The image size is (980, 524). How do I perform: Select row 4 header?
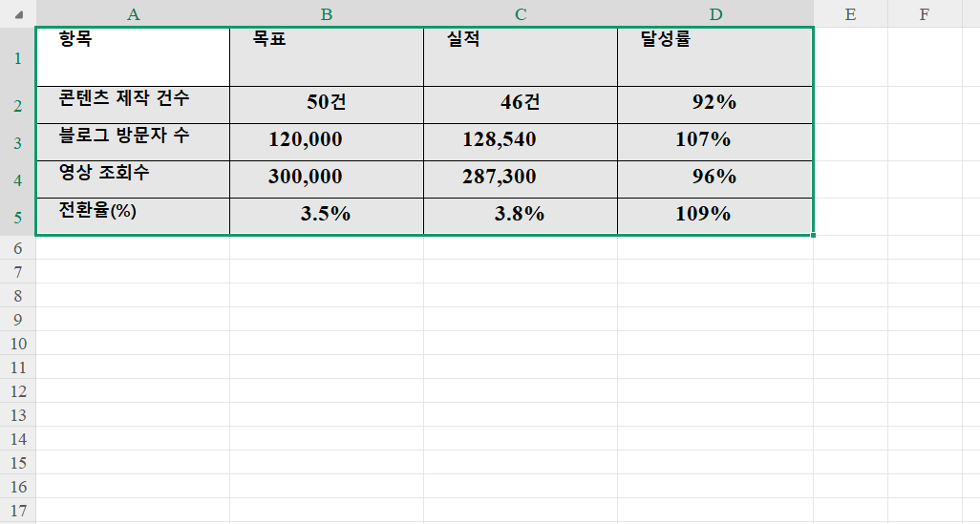[x=17, y=179]
